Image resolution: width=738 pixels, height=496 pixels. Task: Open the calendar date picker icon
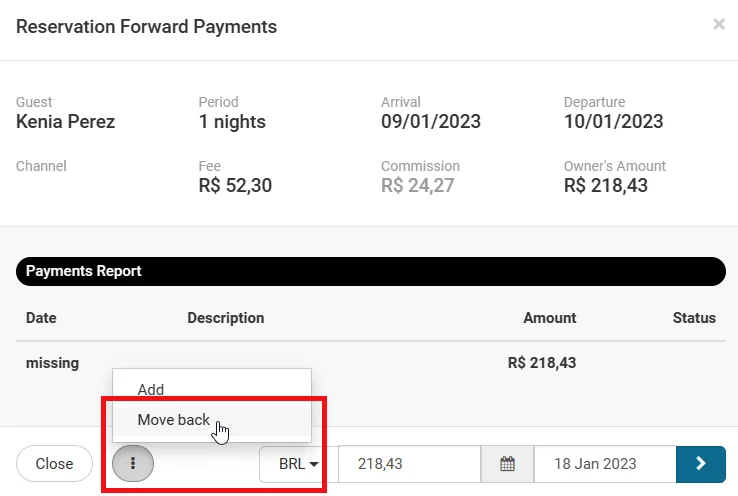pyautogui.click(x=507, y=464)
